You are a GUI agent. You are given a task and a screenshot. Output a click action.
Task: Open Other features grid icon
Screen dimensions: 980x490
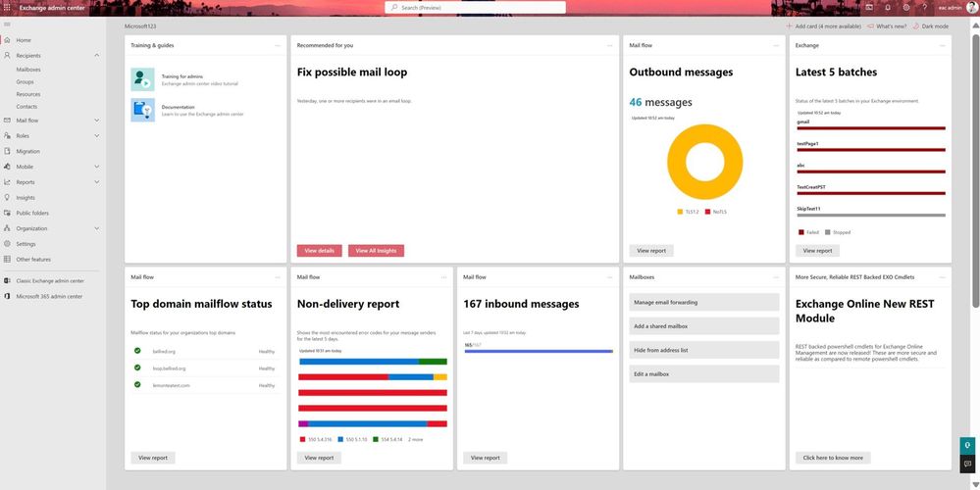coord(7,259)
